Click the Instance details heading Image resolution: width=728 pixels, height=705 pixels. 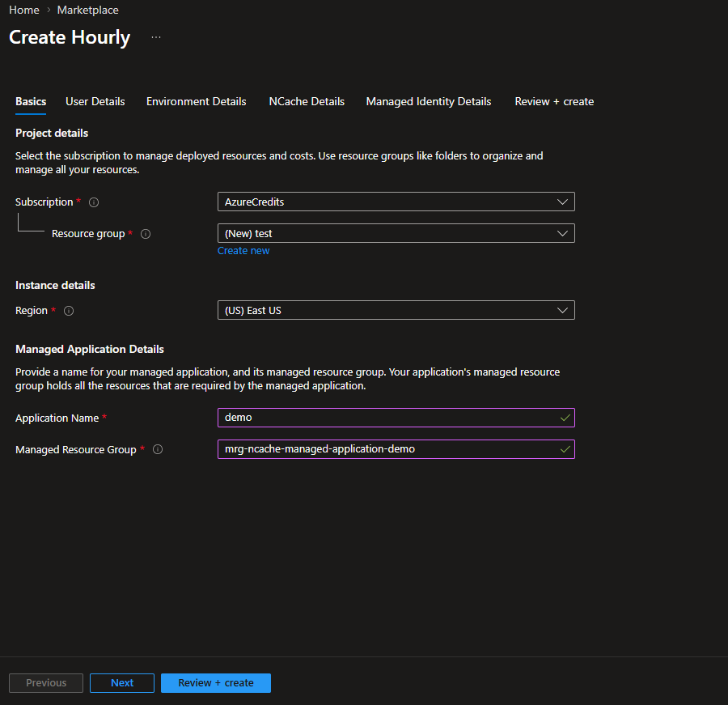[x=55, y=285]
